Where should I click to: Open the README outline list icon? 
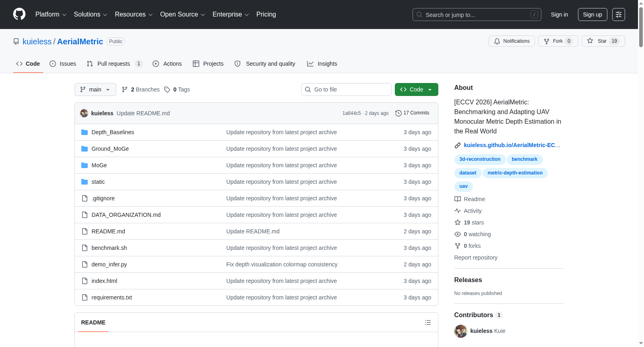[428, 322]
